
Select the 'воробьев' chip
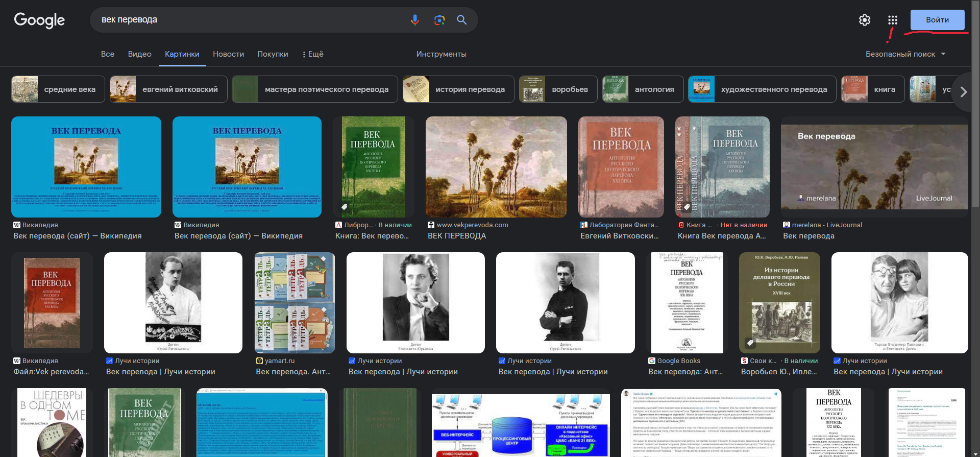click(x=558, y=89)
